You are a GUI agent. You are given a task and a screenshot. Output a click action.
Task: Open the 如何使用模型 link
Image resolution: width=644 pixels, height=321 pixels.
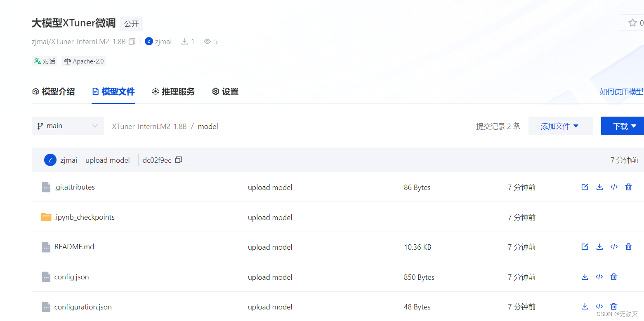[622, 91]
